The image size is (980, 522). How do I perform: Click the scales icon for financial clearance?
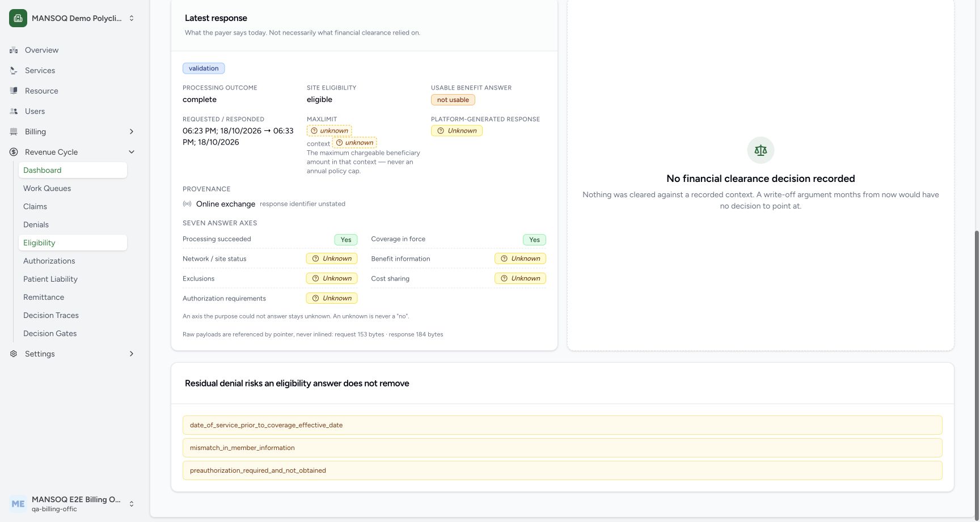coord(761,150)
